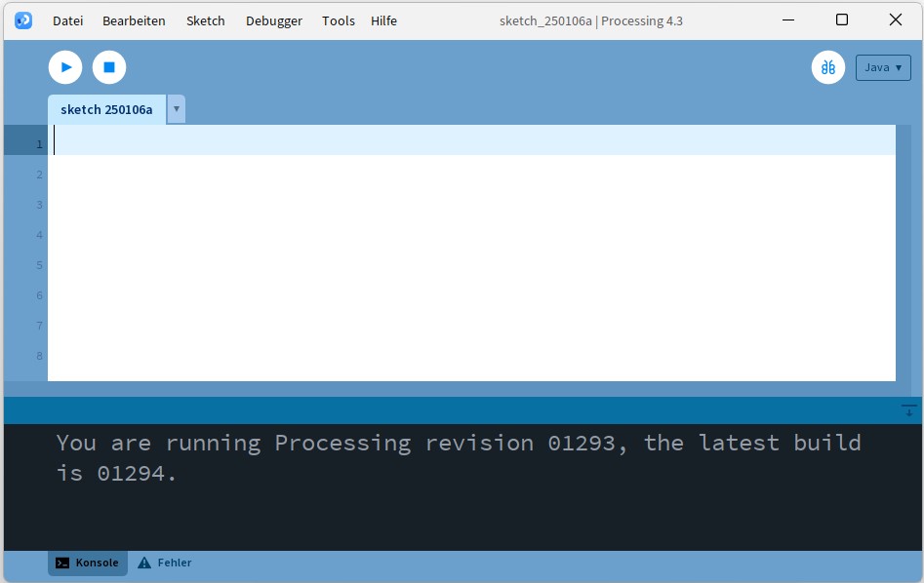Screen dimensions: 924x583
Task: Open the Datei menu
Action: [x=67, y=20]
